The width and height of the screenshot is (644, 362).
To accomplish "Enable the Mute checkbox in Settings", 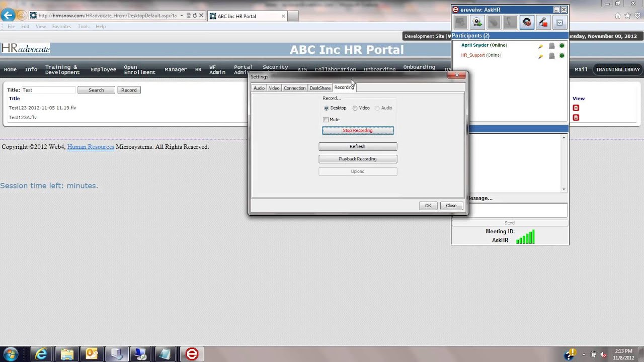I will coord(326,120).
